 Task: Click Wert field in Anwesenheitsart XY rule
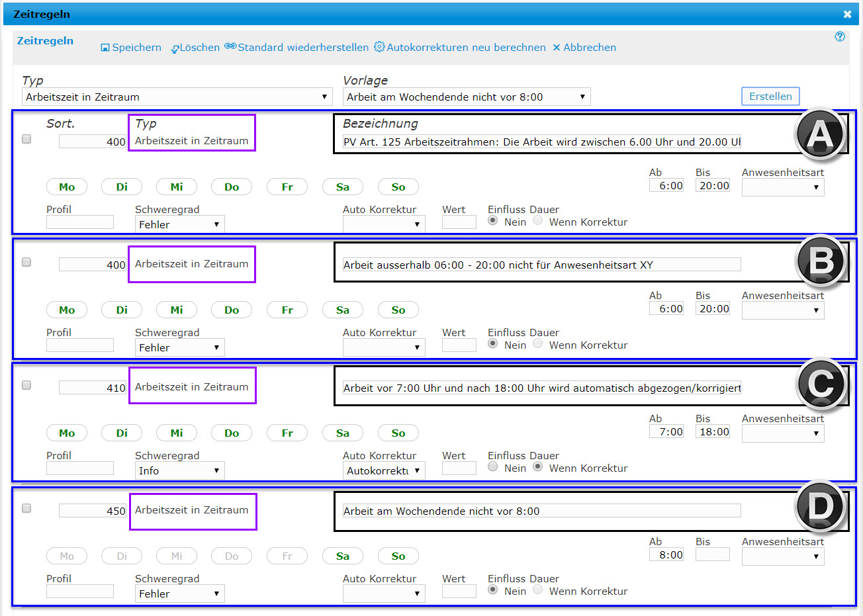[x=459, y=345]
